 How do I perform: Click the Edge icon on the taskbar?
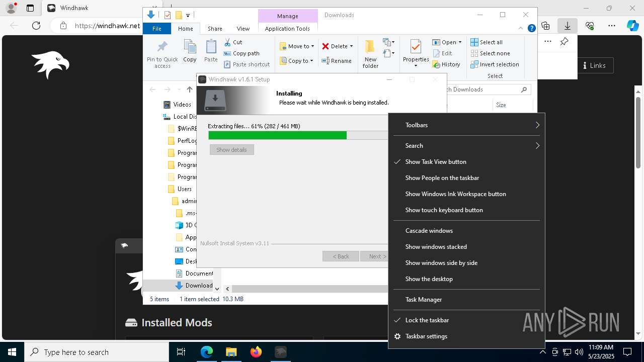pyautogui.click(x=207, y=352)
